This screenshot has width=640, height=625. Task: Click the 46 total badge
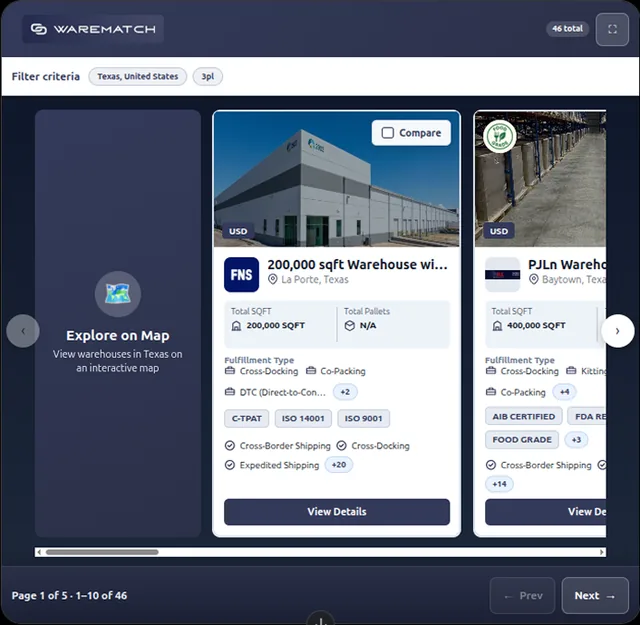(567, 29)
